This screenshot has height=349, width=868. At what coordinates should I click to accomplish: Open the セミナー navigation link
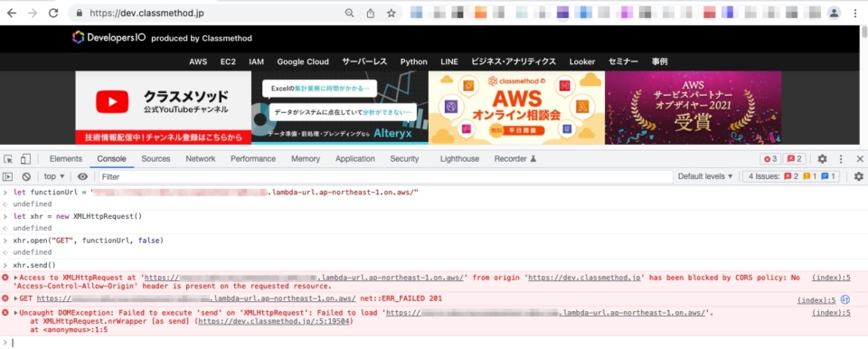[623, 62]
